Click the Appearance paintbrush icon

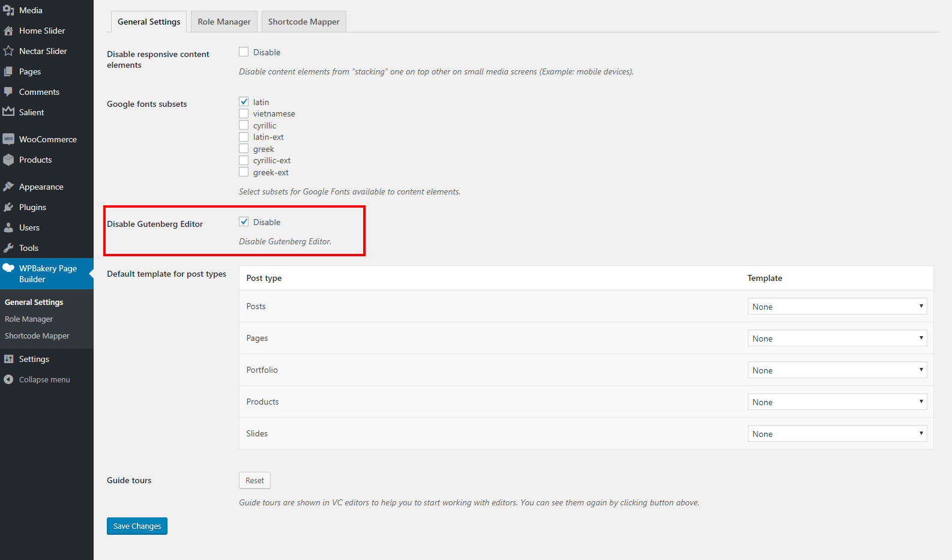8,187
